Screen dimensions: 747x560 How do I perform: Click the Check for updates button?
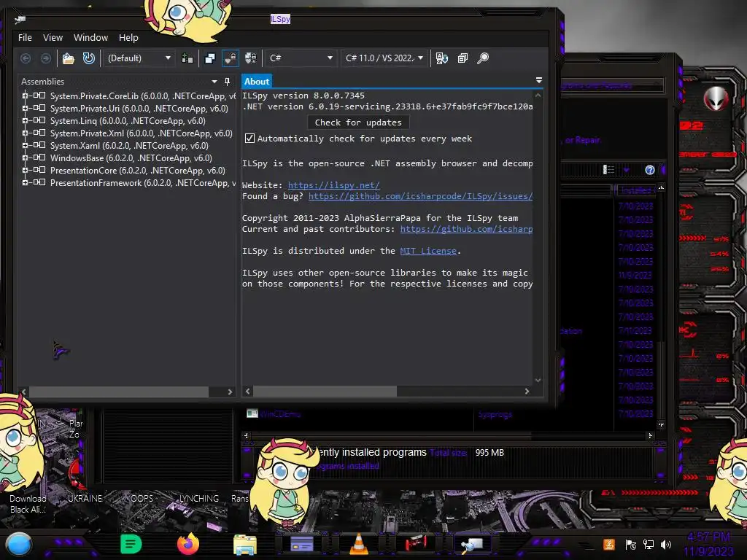point(358,122)
